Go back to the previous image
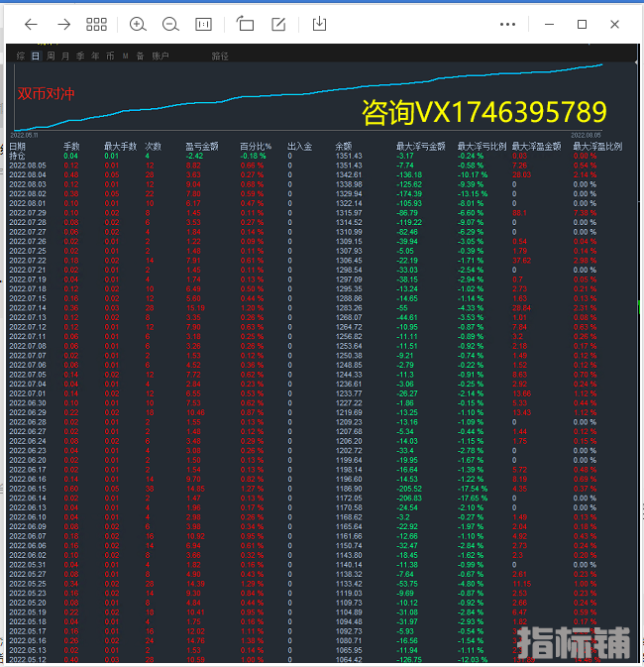This screenshot has width=644, height=667. coord(30,24)
